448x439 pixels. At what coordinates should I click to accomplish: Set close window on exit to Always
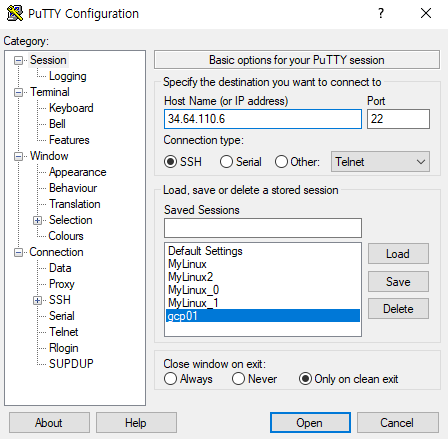pyautogui.click(x=170, y=379)
